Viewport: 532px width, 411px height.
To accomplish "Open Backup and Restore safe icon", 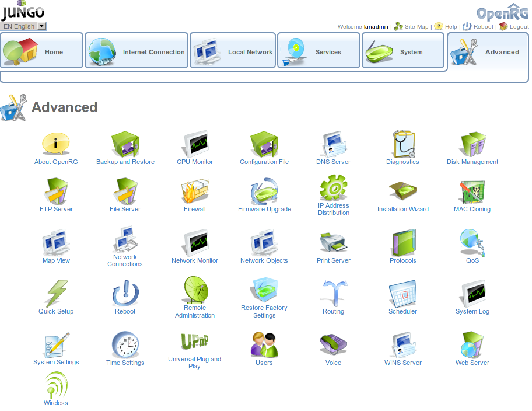I will point(125,144).
